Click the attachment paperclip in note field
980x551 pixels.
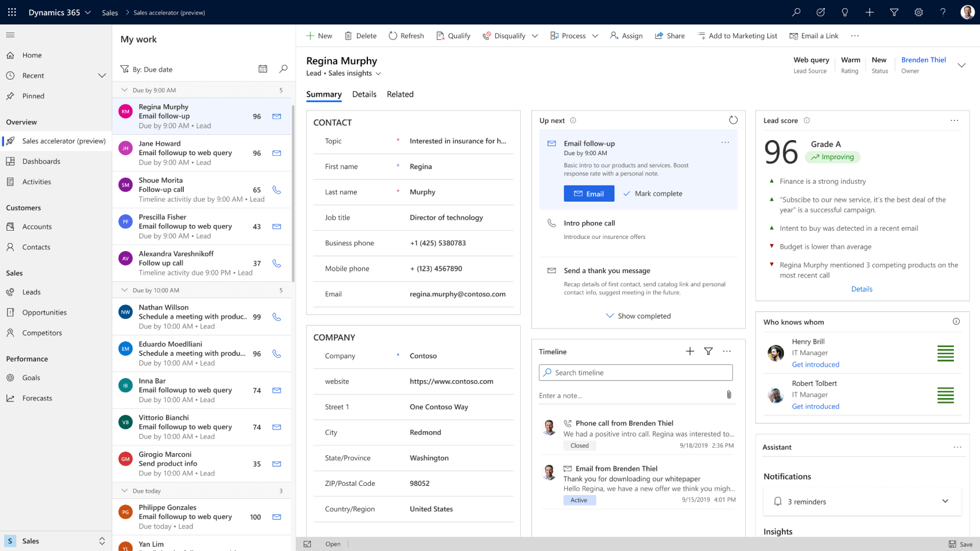[x=729, y=395]
